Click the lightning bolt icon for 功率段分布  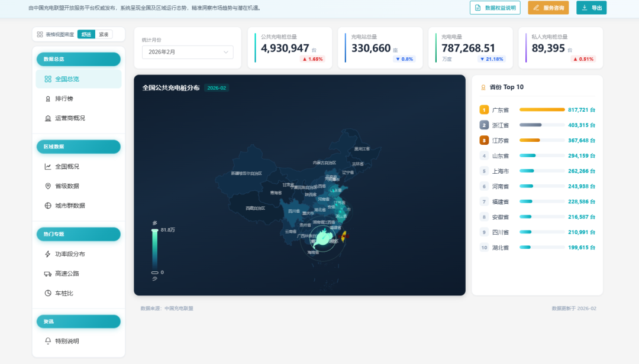pos(48,254)
